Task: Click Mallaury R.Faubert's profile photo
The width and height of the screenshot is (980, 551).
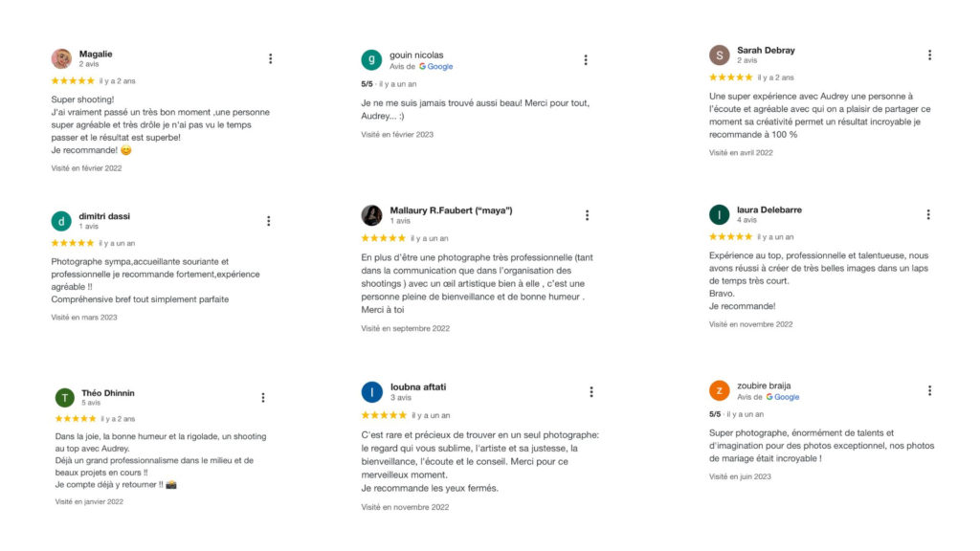Action: pyautogui.click(x=371, y=215)
